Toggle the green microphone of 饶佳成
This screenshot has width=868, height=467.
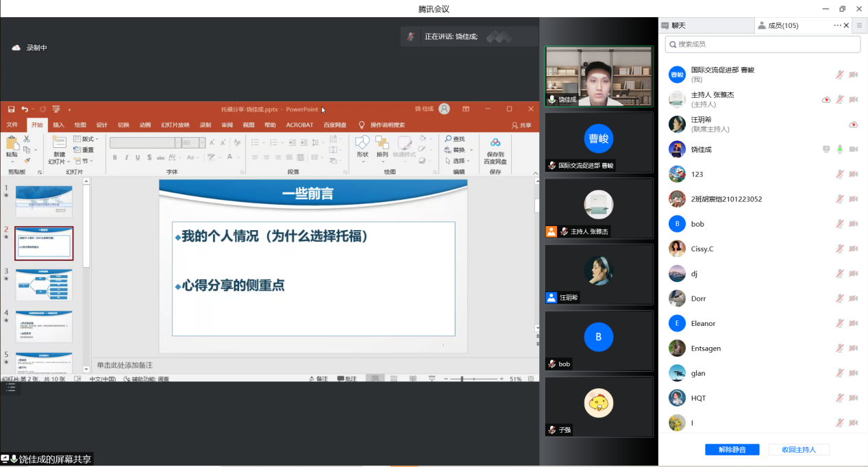[x=839, y=149]
